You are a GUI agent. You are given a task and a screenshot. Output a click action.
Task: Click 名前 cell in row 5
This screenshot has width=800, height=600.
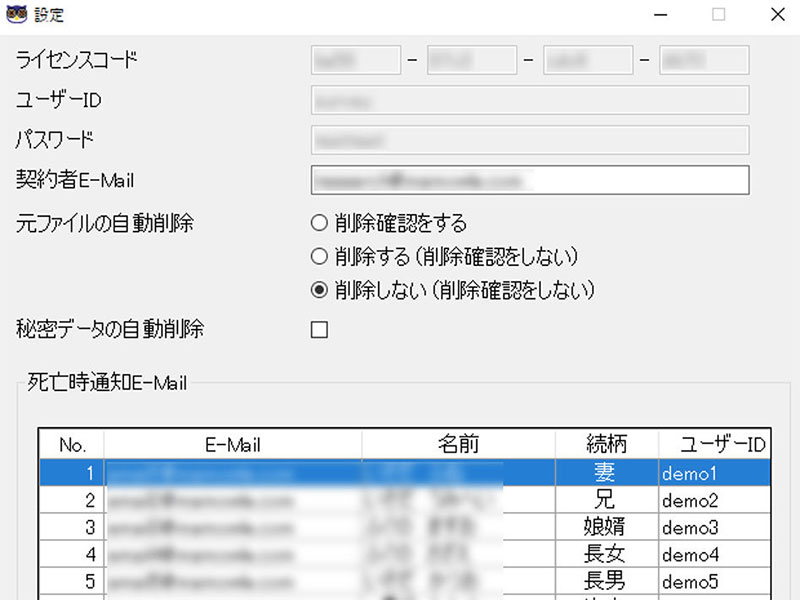point(459,581)
